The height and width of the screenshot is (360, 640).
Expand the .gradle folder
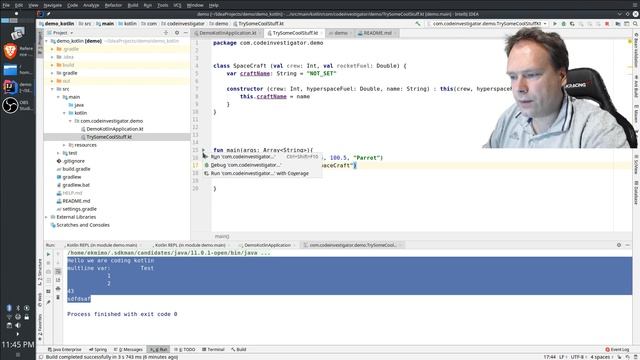(x=52, y=49)
